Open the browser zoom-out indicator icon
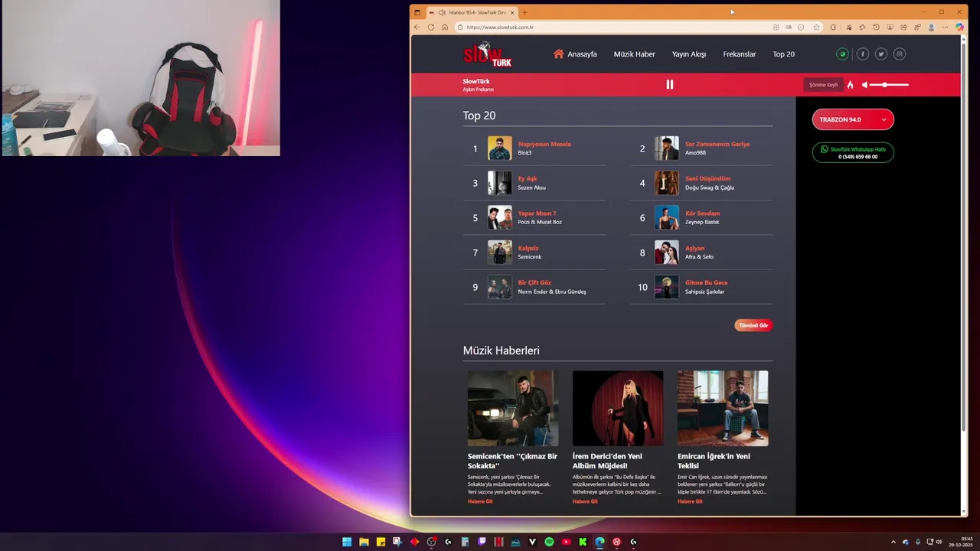 pos(801,27)
